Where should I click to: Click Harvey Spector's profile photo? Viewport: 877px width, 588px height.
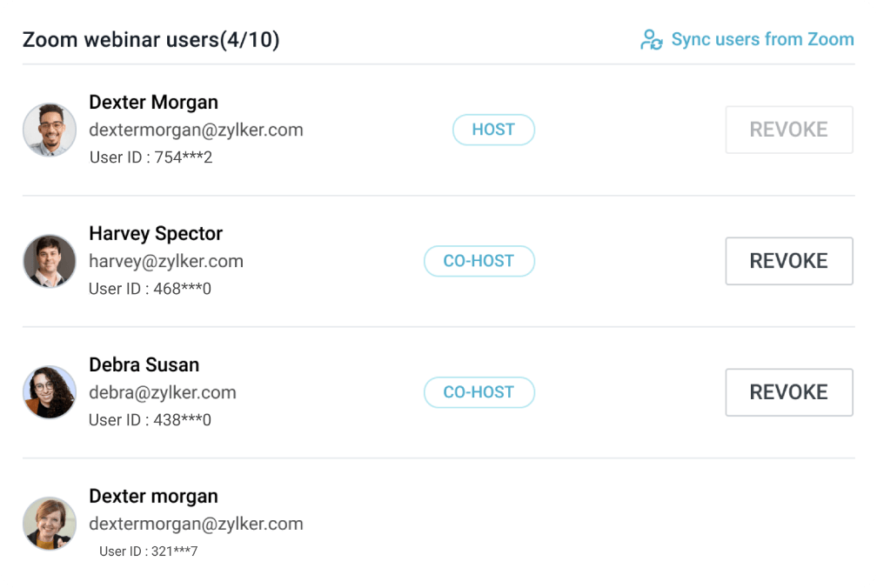50,261
